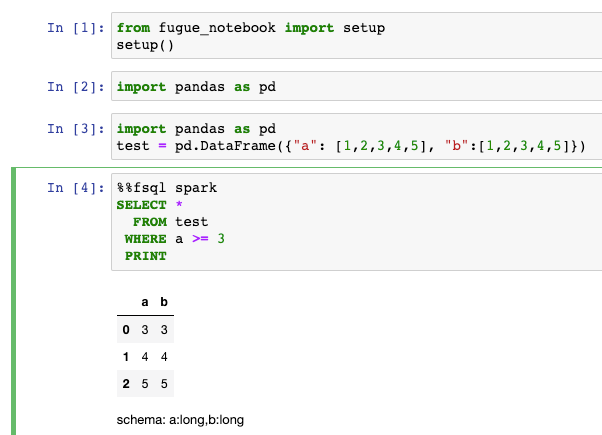Click row index 0 in output table
The width and height of the screenshot is (602, 435).
pos(126,329)
